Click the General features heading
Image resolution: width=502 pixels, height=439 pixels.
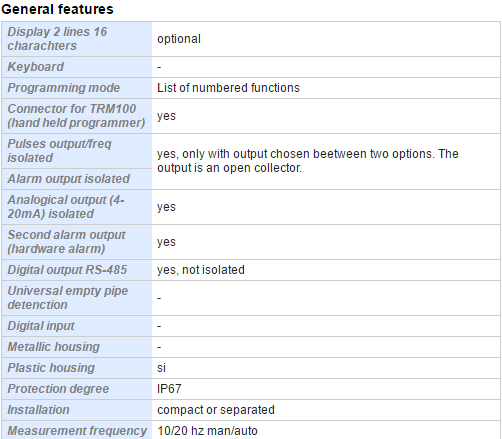(x=57, y=9)
